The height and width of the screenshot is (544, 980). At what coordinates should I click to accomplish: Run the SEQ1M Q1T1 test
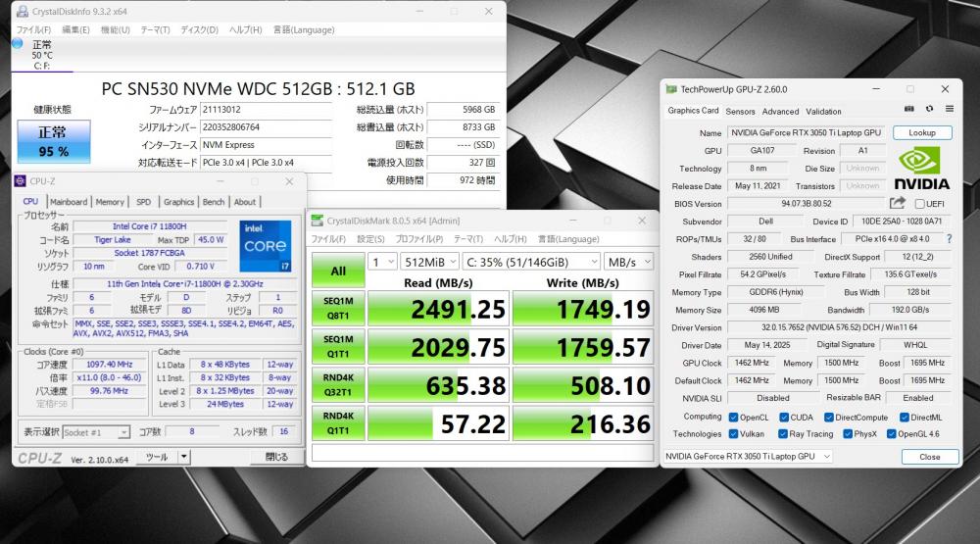(338, 346)
